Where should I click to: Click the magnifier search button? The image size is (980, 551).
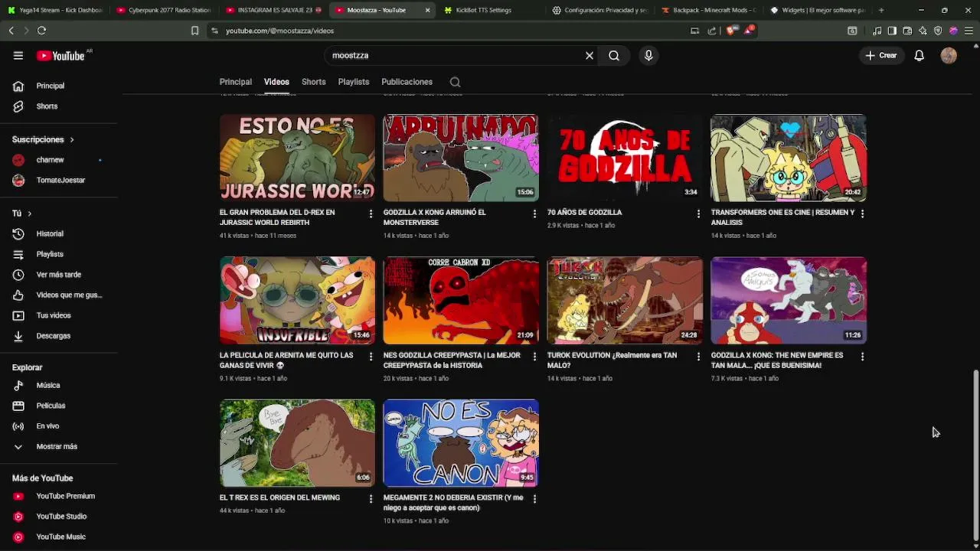[x=614, y=55]
